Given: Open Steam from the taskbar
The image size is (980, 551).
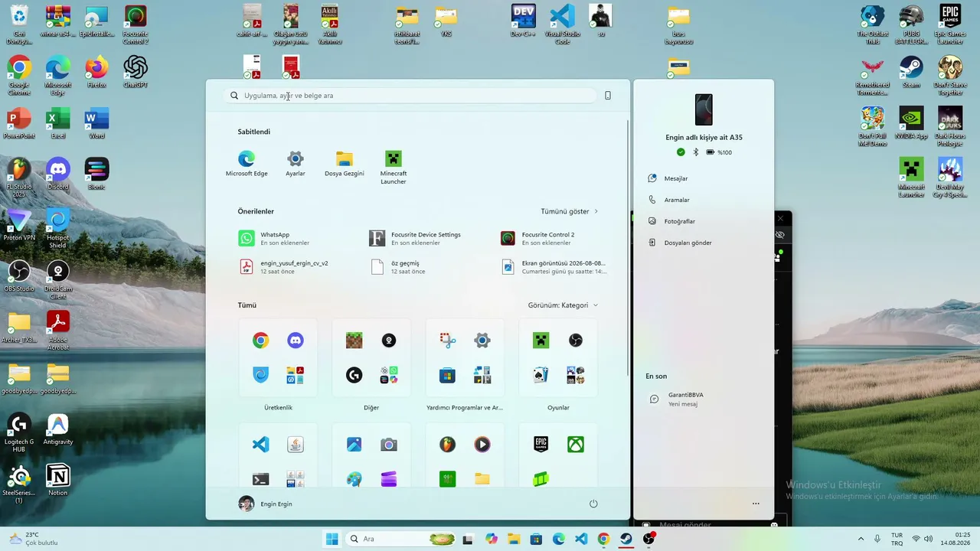Looking at the screenshot, I should point(626,539).
